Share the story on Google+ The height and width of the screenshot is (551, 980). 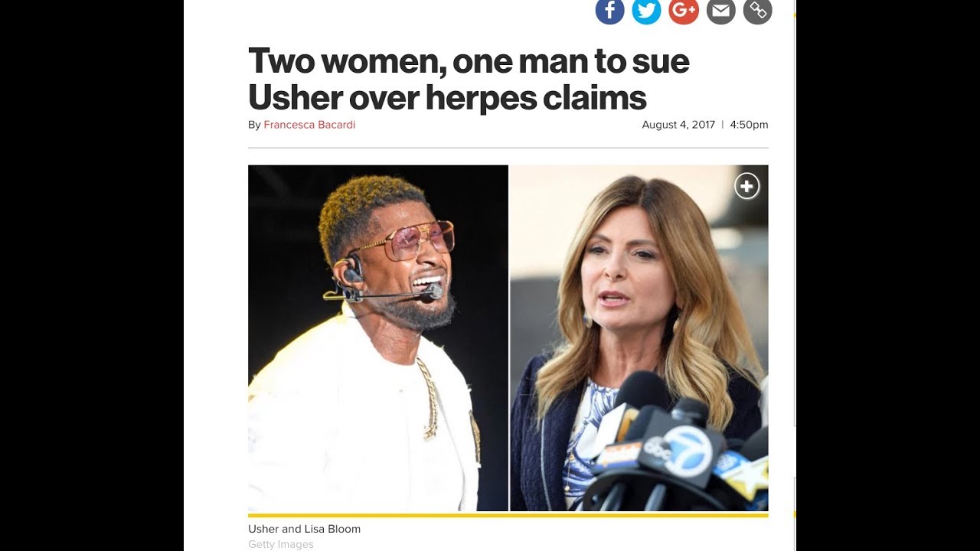point(684,11)
